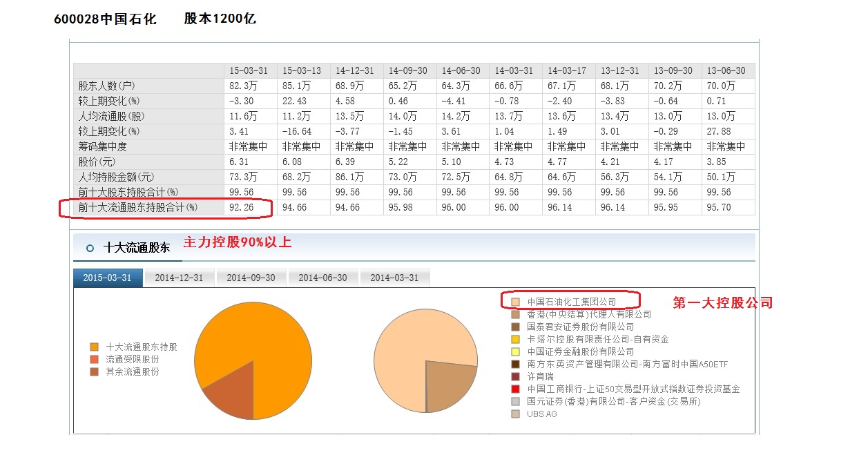
Task: Click legend label 其余流通股份
Action: pyautogui.click(x=133, y=371)
